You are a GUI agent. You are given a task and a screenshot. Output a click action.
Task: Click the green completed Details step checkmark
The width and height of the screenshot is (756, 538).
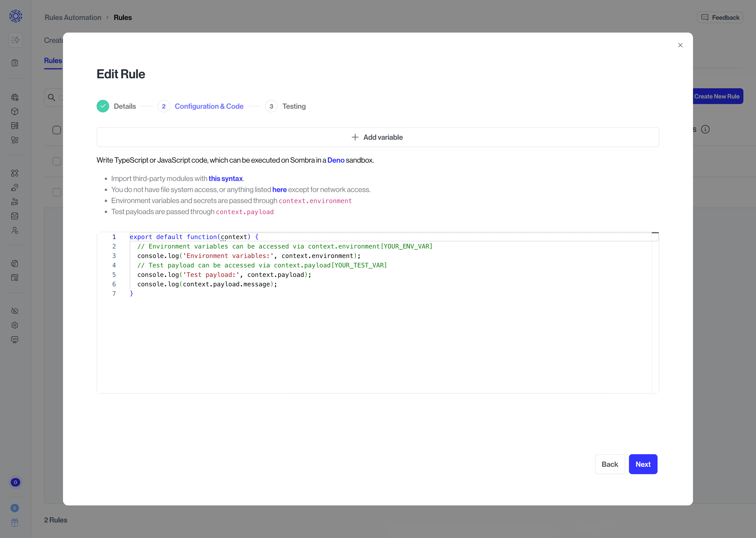103,106
